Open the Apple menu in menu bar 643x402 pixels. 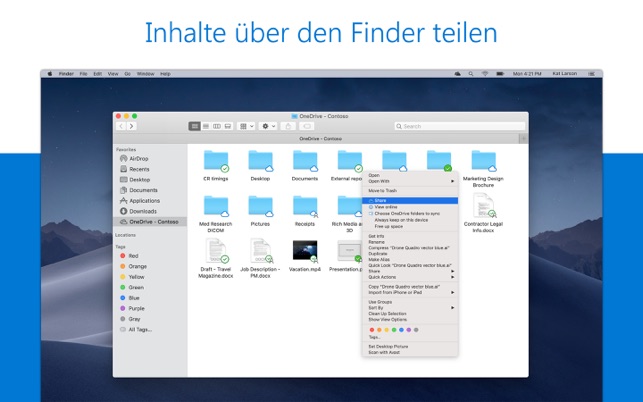click(50, 74)
